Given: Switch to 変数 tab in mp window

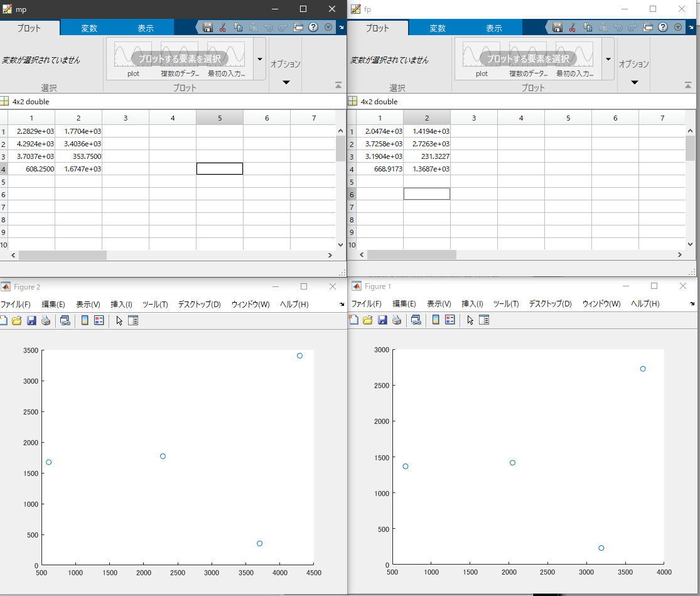Looking at the screenshot, I should (89, 28).
